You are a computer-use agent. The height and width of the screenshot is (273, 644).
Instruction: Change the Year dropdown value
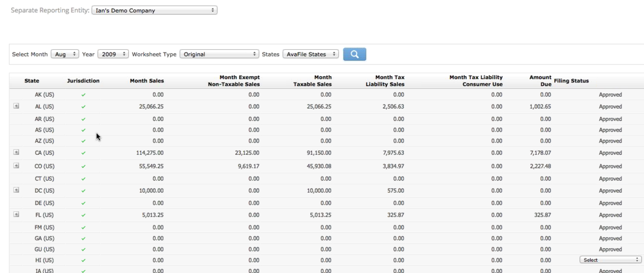113,54
